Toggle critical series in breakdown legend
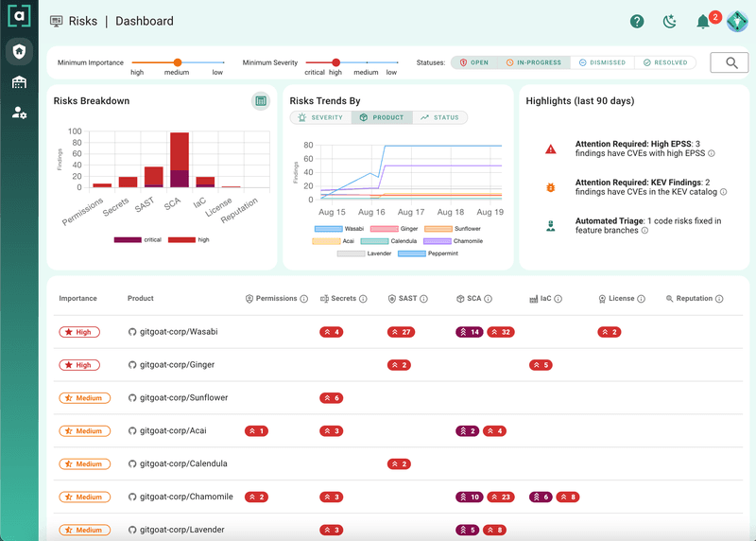Screen dimensions: 756x541 click(x=137, y=240)
